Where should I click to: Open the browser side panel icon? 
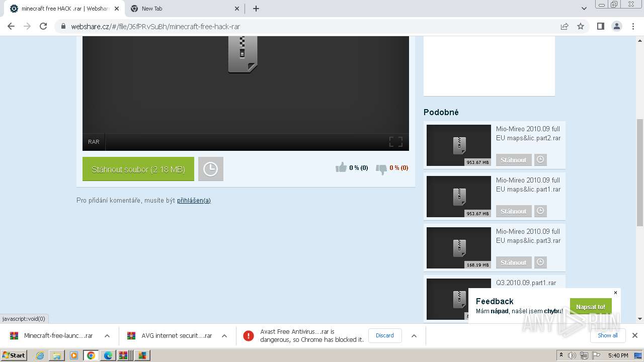pyautogui.click(x=600, y=26)
